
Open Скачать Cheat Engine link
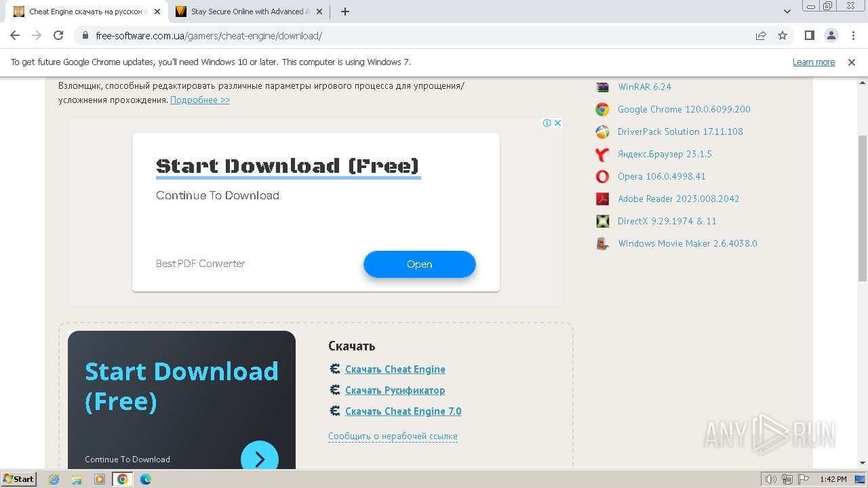point(395,369)
